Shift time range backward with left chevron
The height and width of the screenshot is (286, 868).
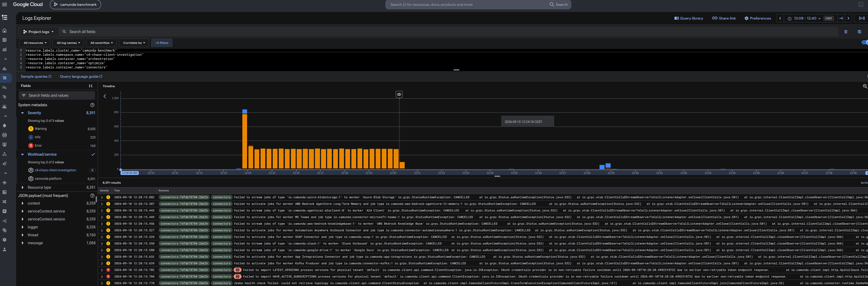pos(780,18)
